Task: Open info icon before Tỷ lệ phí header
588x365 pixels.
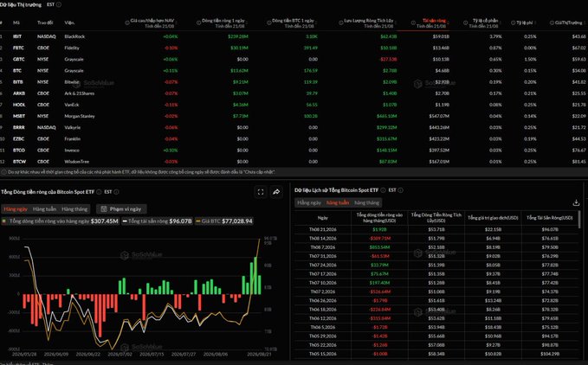Action: (x=513, y=22)
